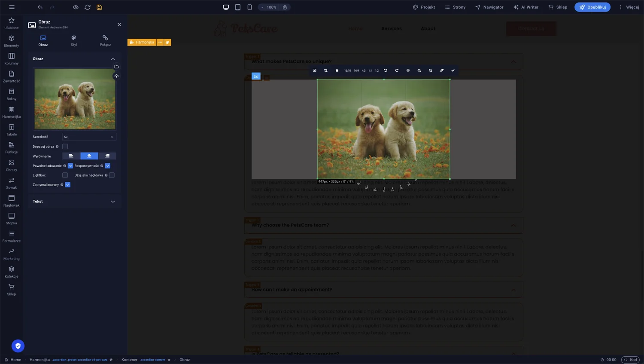Uncheck the Zoptymalizowany option
Viewport: 644px width, 364px height.
(x=67, y=184)
